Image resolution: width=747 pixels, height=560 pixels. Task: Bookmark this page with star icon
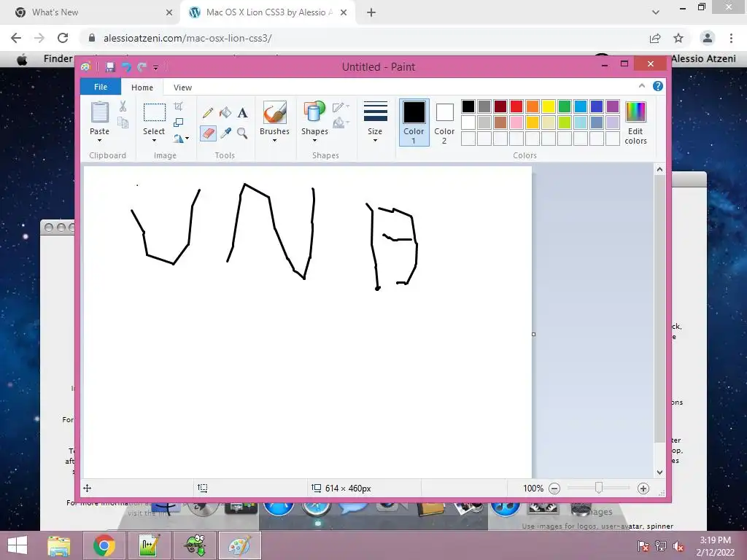[678, 38]
